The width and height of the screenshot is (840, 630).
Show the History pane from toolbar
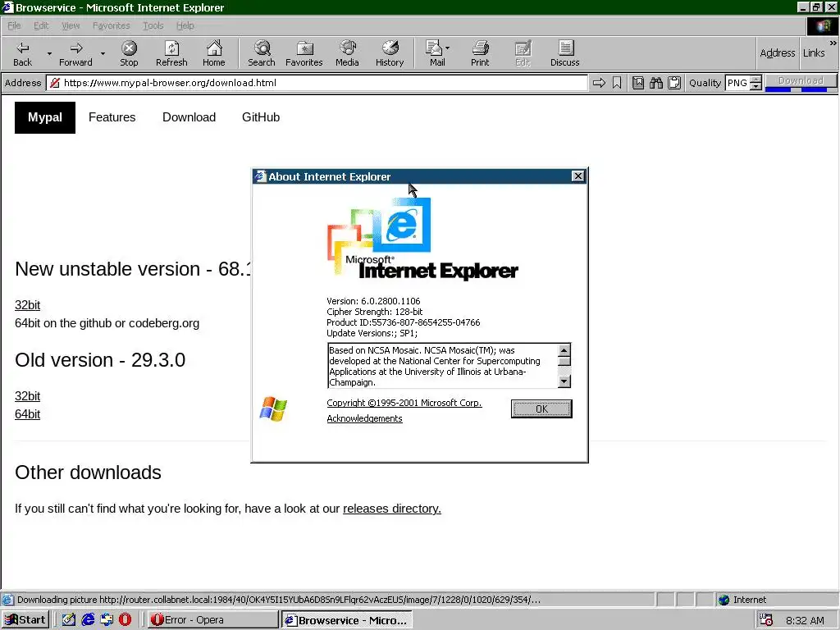(390, 53)
